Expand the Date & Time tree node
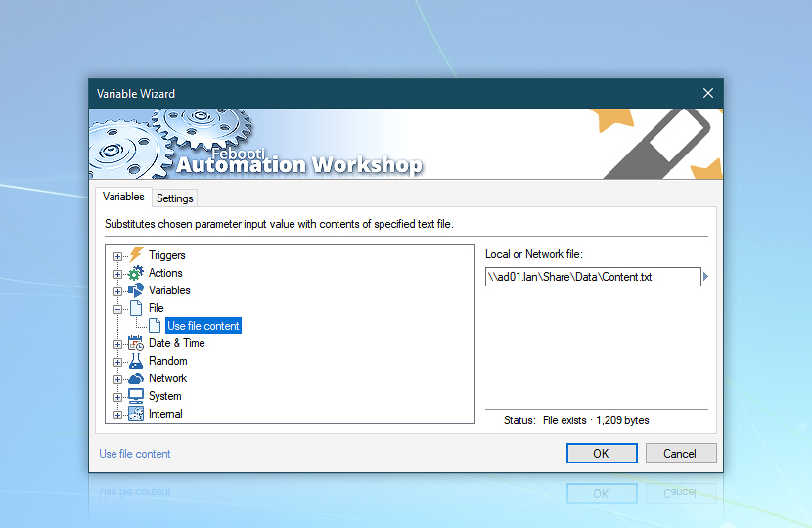812x528 pixels. point(118,344)
